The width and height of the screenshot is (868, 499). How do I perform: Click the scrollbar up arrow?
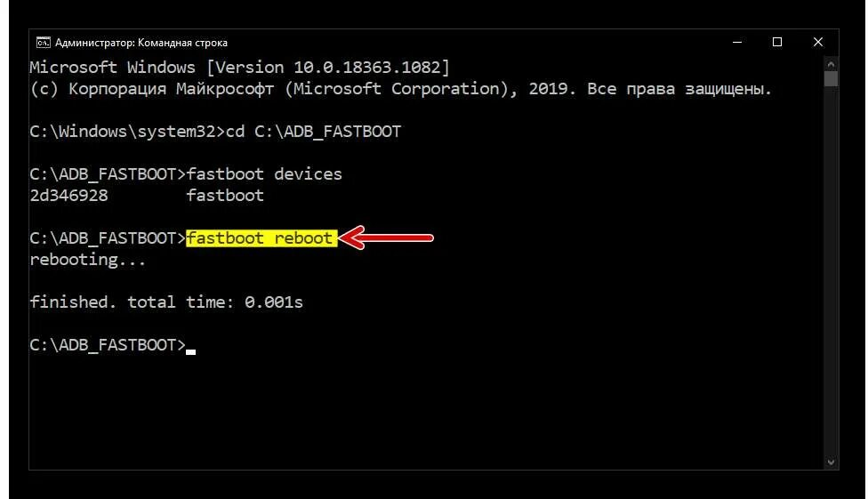831,64
